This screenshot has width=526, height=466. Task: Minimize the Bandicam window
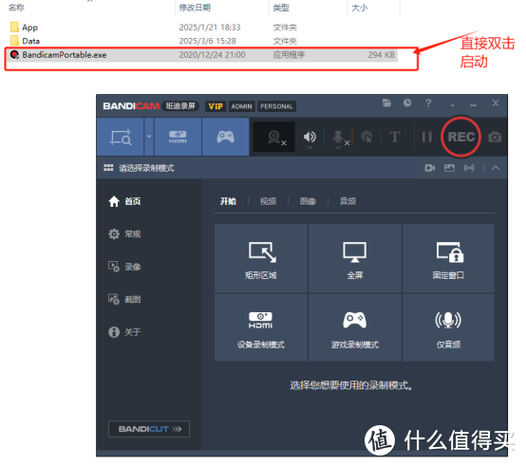[473, 105]
